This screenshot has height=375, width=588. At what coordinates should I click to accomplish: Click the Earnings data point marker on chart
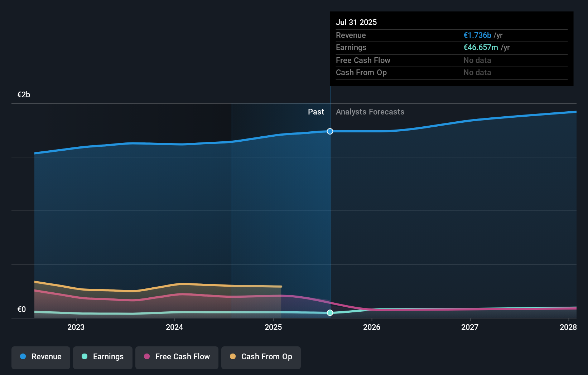point(329,313)
